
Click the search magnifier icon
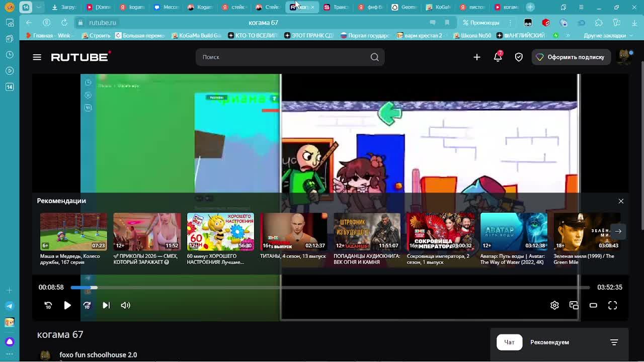[x=375, y=57]
